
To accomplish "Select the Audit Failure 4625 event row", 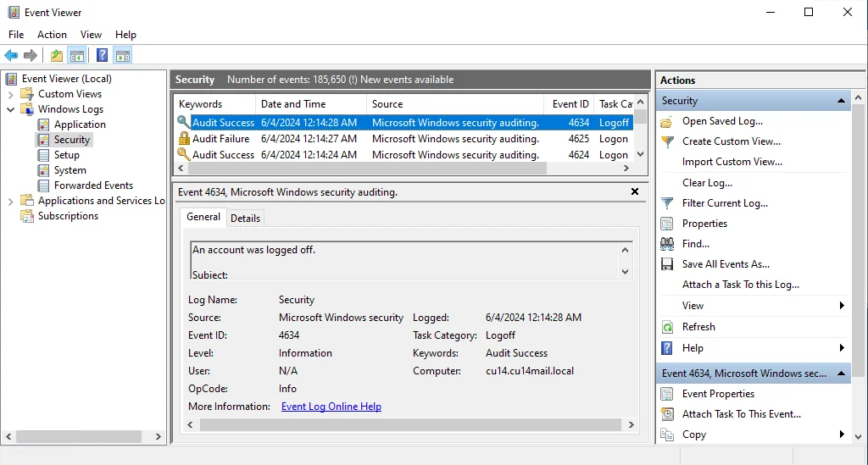I will point(403,139).
